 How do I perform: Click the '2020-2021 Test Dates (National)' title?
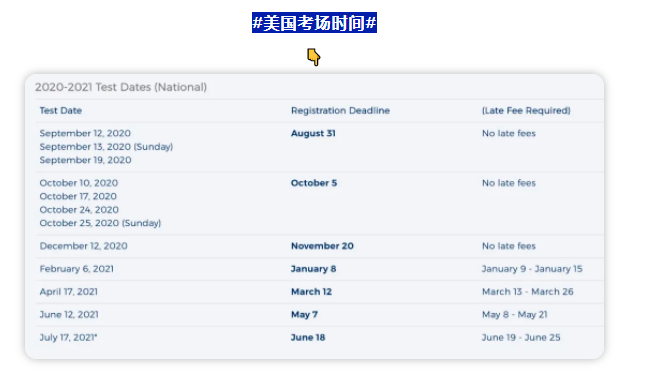tap(121, 87)
